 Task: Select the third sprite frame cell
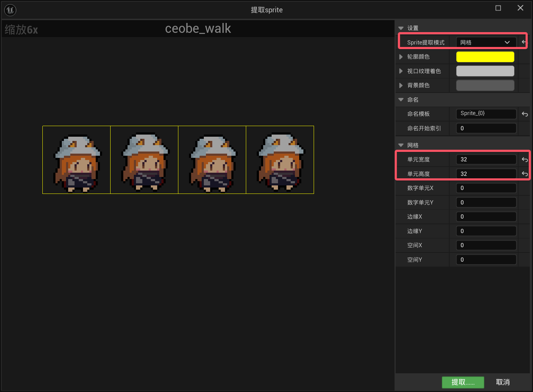pos(212,160)
